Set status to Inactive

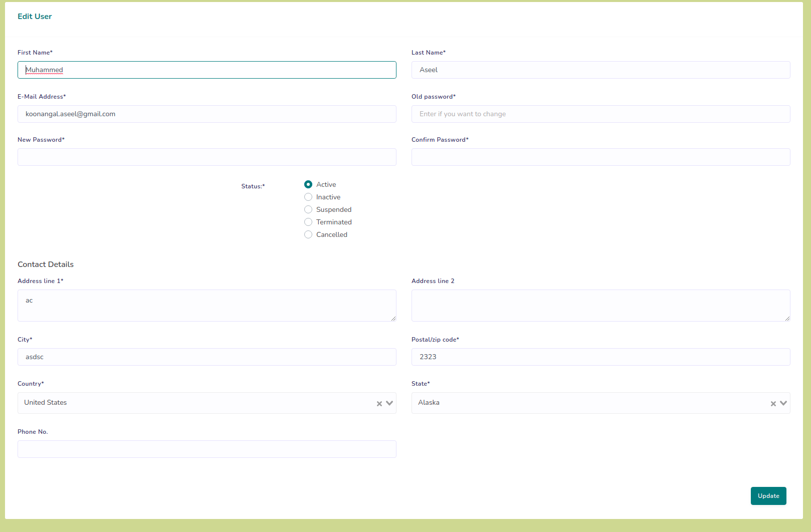pyautogui.click(x=308, y=197)
